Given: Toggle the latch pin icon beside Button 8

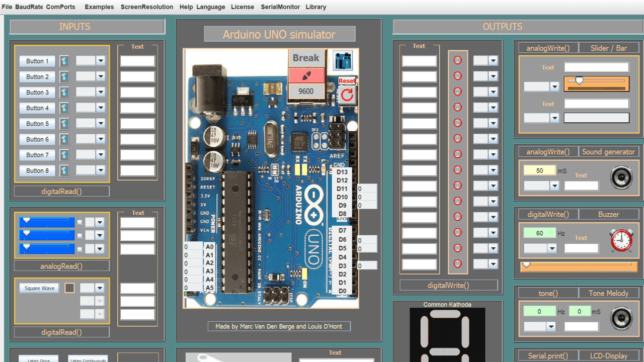Looking at the screenshot, I should pos(64,170).
